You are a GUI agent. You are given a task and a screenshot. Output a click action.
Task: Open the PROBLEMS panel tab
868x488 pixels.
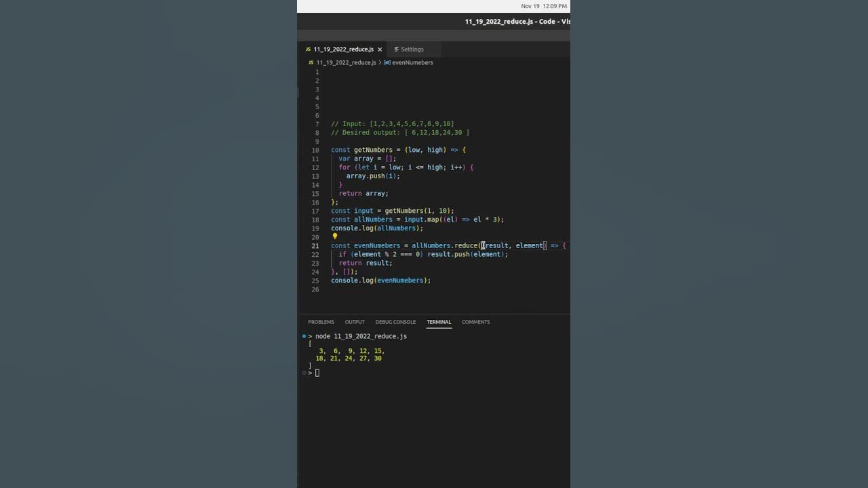tap(321, 322)
